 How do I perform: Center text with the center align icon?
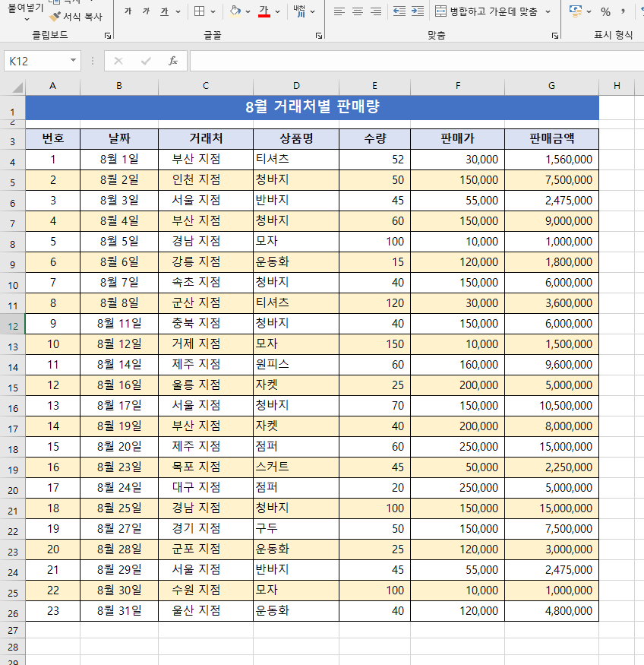(x=358, y=11)
